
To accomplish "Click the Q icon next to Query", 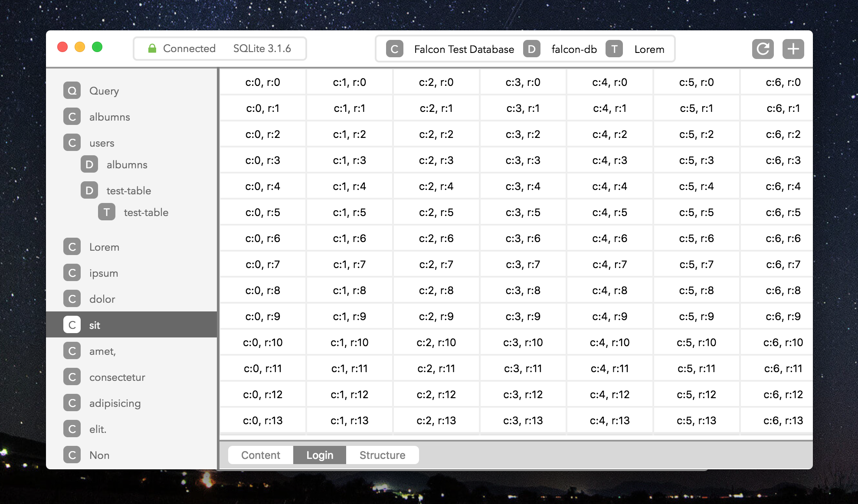I will 72,91.
